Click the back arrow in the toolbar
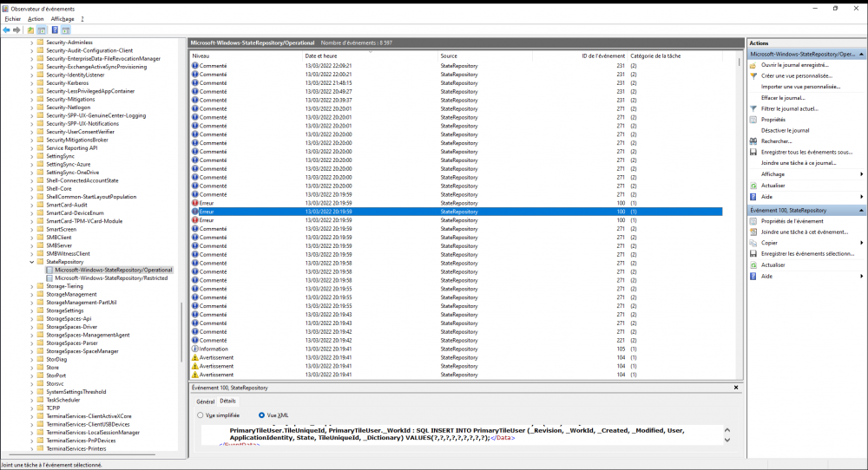868x470 pixels. [x=7, y=29]
